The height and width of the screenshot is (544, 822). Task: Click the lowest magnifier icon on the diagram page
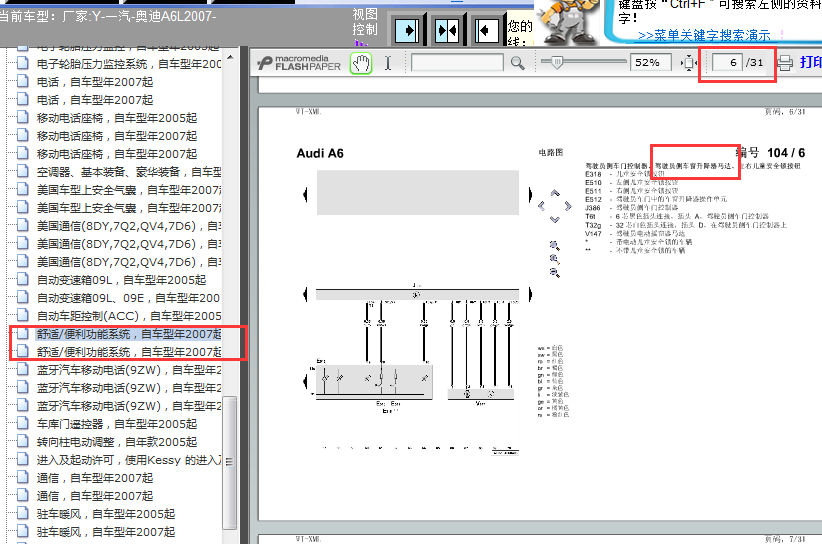[x=555, y=273]
